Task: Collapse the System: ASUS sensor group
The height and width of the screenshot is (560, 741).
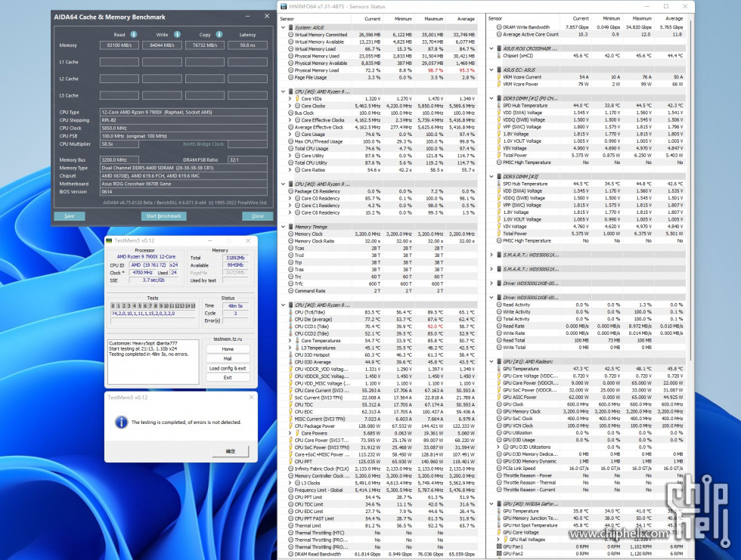Action: 284,27
